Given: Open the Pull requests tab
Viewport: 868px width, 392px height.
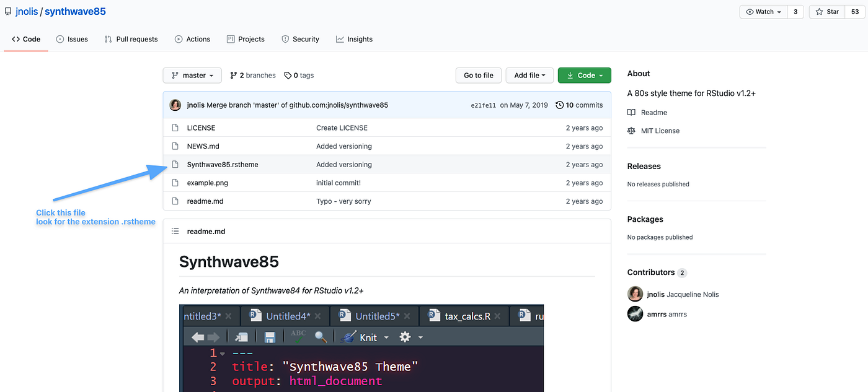Looking at the screenshot, I should [131, 39].
